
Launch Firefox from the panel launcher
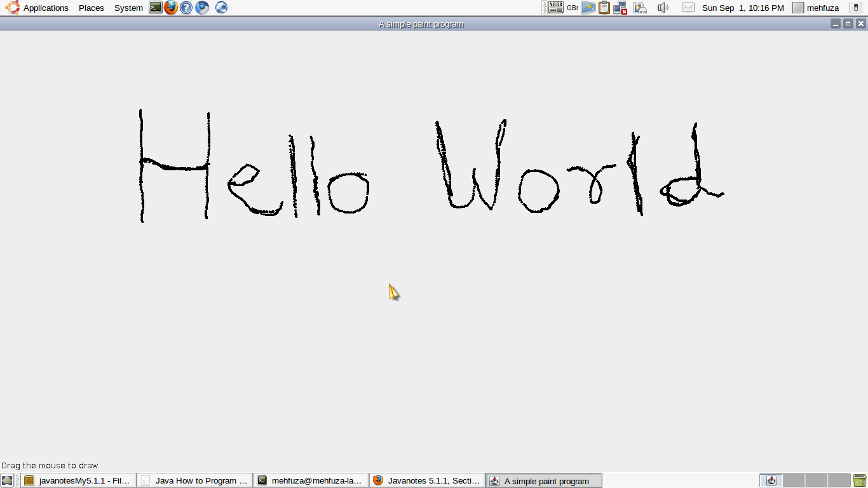[171, 8]
